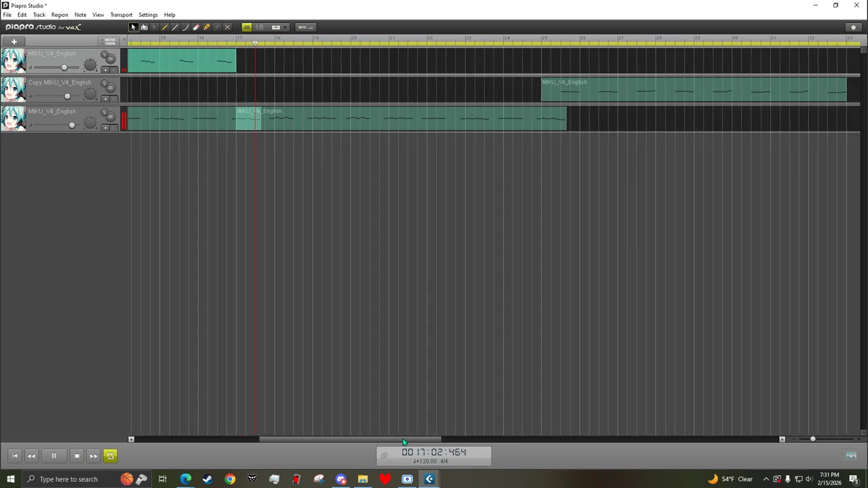The width and height of the screenshot is (868, 488).
Task: Click the add track plus button
Action: coord(14,42)
